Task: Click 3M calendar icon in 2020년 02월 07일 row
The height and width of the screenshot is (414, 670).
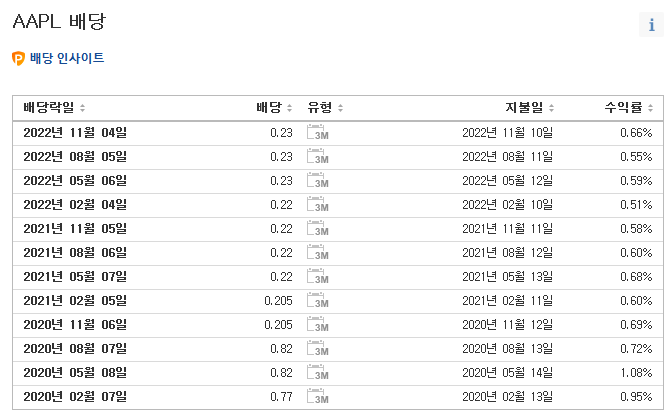Action: tap(317, 396)
